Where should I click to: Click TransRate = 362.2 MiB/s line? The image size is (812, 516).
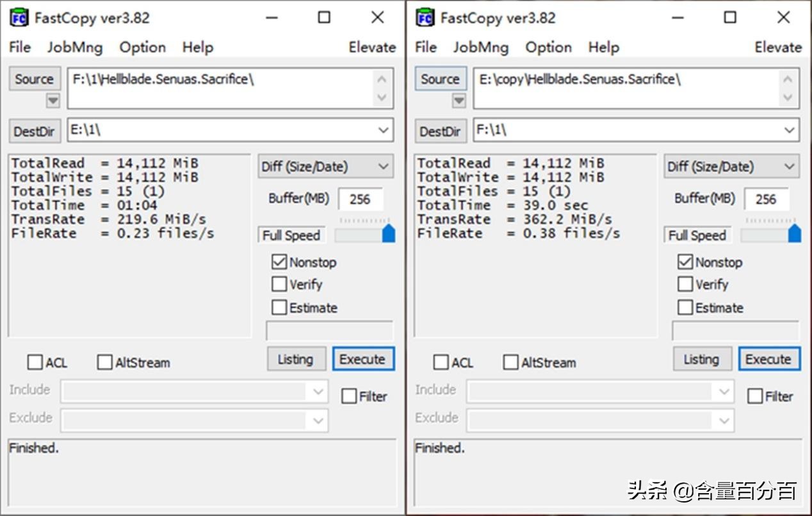point(515,219)
